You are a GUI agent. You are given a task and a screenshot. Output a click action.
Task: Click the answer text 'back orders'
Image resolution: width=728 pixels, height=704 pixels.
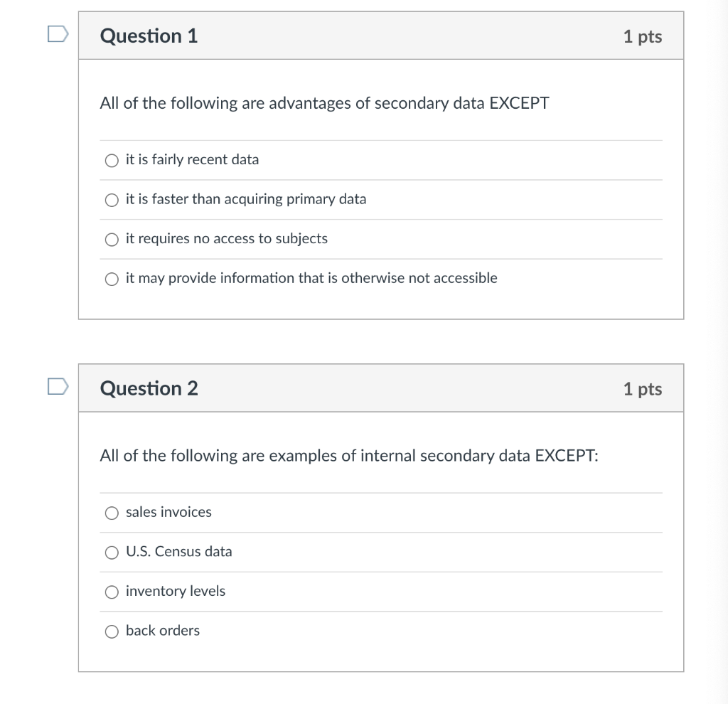tap(162, 630)
